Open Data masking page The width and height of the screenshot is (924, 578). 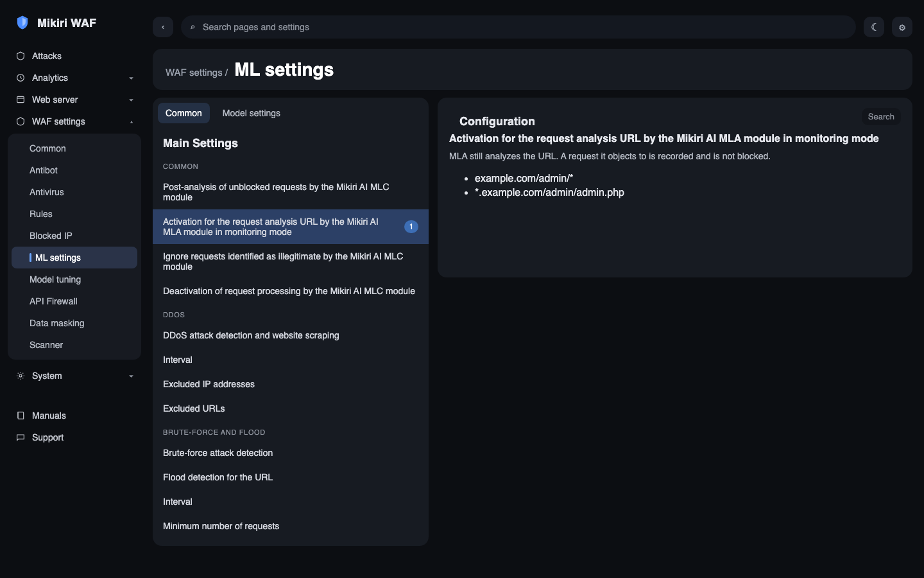tap(74, 323)
